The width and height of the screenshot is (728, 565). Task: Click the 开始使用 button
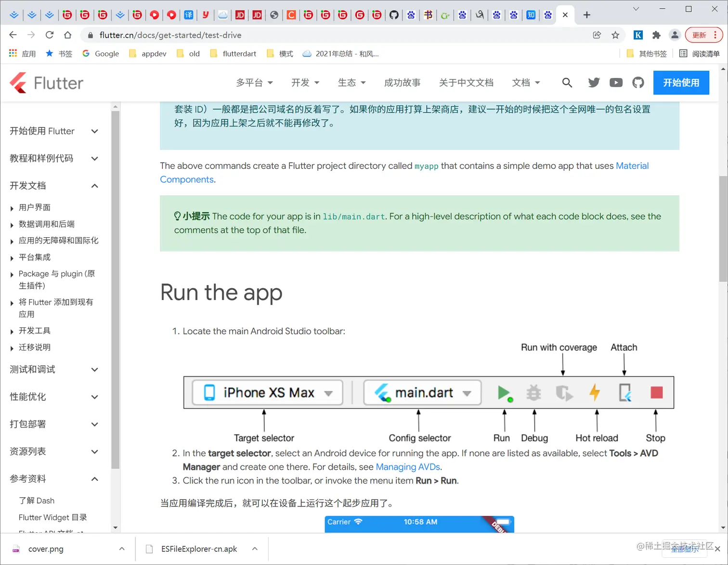click(681, 83)
